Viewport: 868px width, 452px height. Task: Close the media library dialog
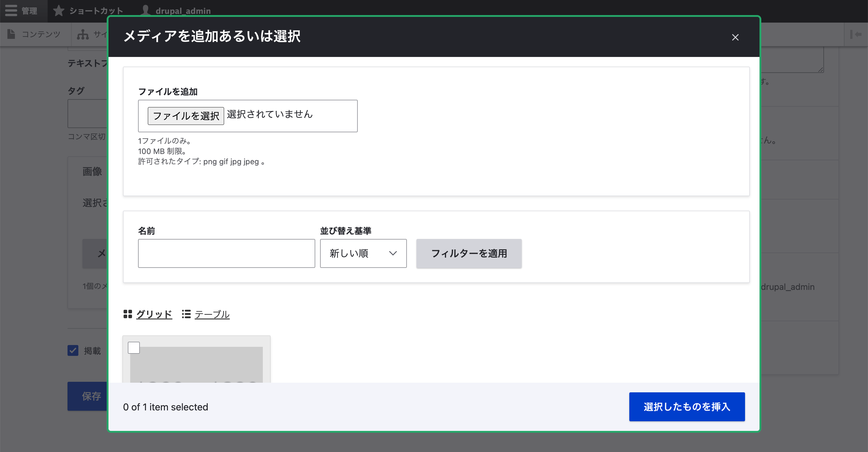pos(735,37)
